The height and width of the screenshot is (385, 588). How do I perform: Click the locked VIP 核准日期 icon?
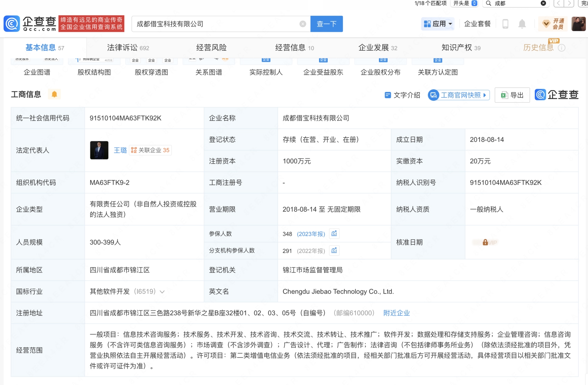pos(485,242)
